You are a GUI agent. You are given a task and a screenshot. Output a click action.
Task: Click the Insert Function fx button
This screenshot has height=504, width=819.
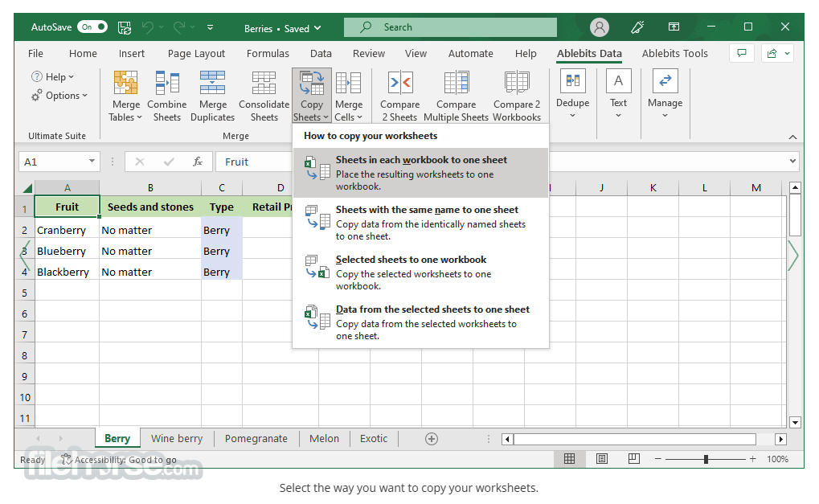coord(198,162)
